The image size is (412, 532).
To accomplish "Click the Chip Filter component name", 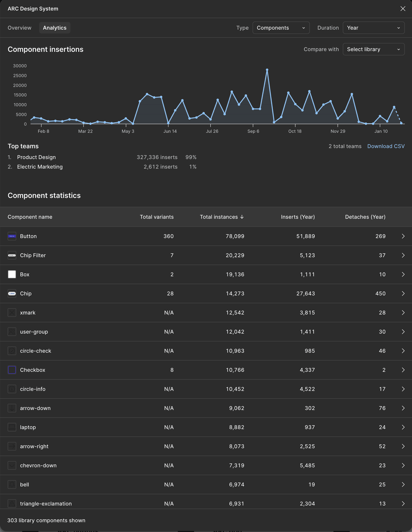I will [33, 255].
